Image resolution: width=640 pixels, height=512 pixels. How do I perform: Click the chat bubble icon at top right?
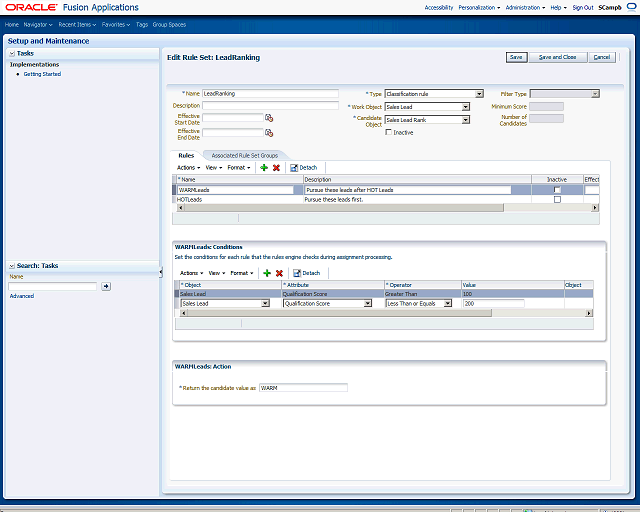tap(631, 7)
